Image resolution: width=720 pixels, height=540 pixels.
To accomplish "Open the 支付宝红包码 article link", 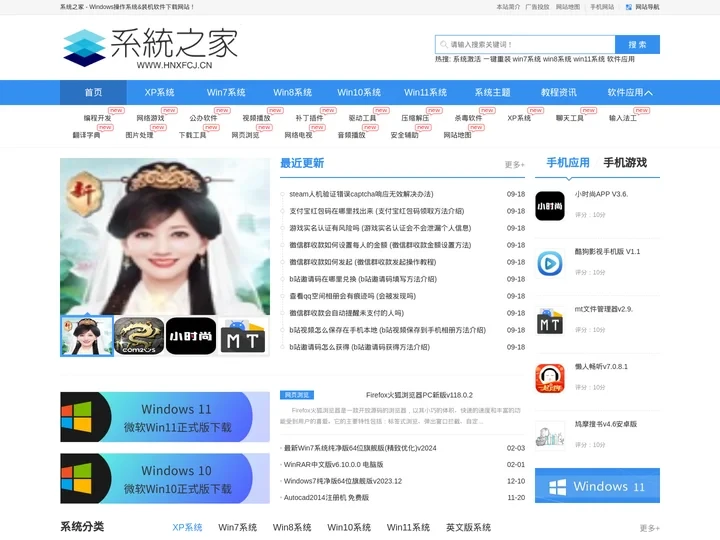I will tap(377, 211).
